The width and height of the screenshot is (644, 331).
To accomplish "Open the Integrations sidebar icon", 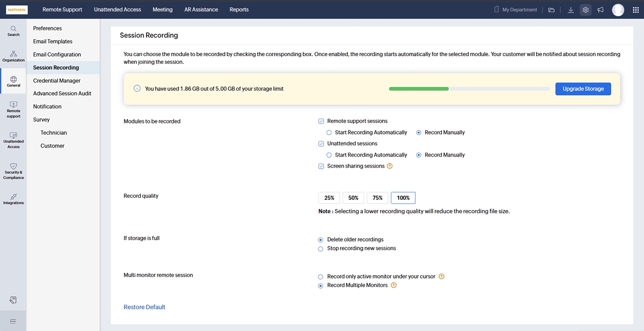I will tap(13, 199).
